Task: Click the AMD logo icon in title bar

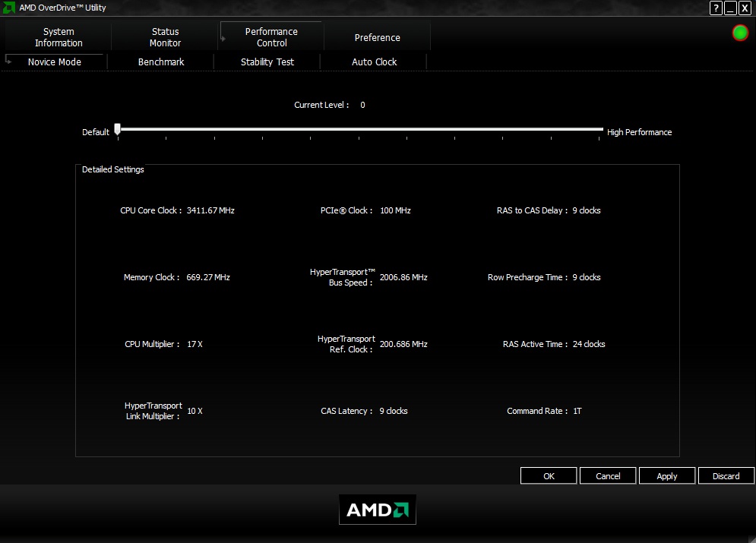Action: coord(8,8)
